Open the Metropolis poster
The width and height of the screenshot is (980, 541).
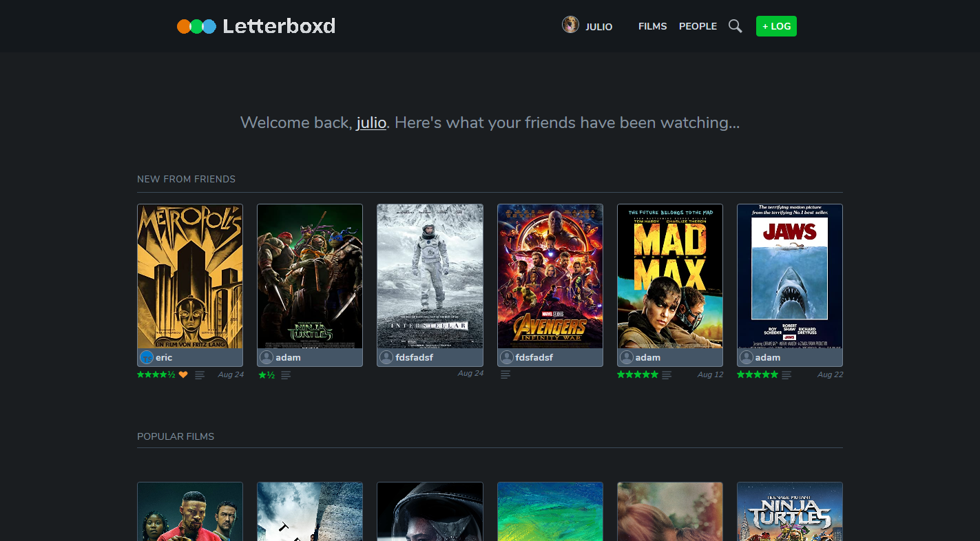click(190, 276)
